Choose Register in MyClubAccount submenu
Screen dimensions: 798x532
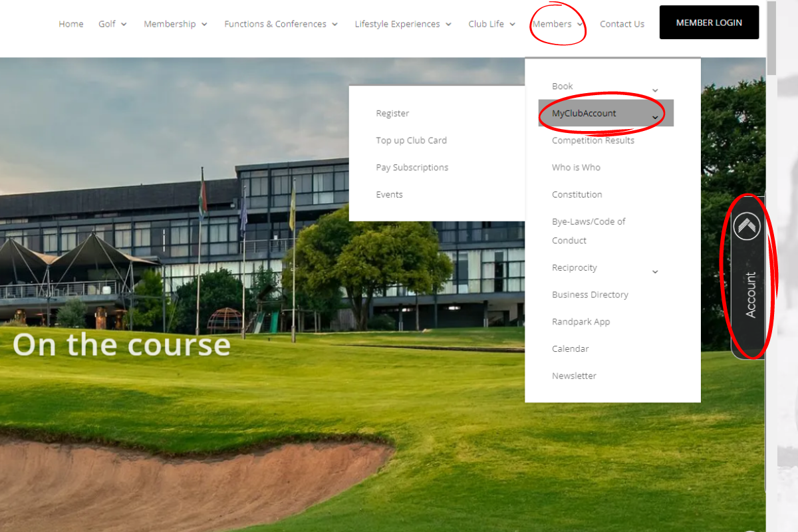coord(392,114)
